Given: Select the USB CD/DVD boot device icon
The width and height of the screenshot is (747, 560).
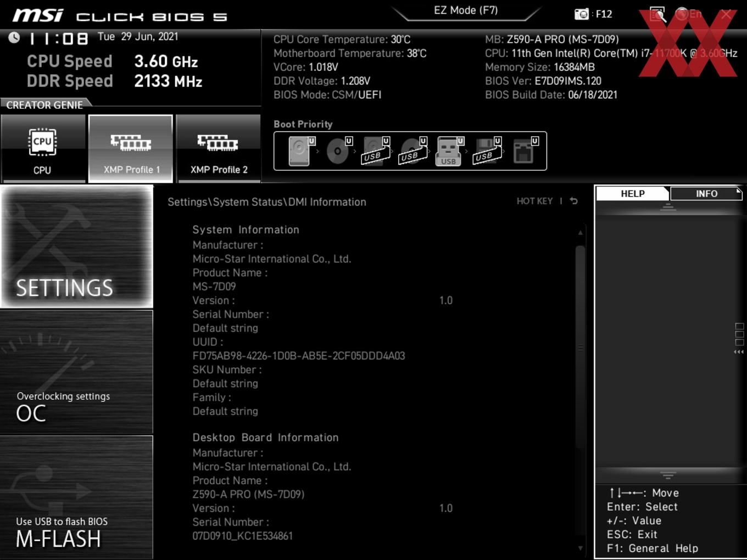Looking at the screenshot, I should (x=413, y=151).
